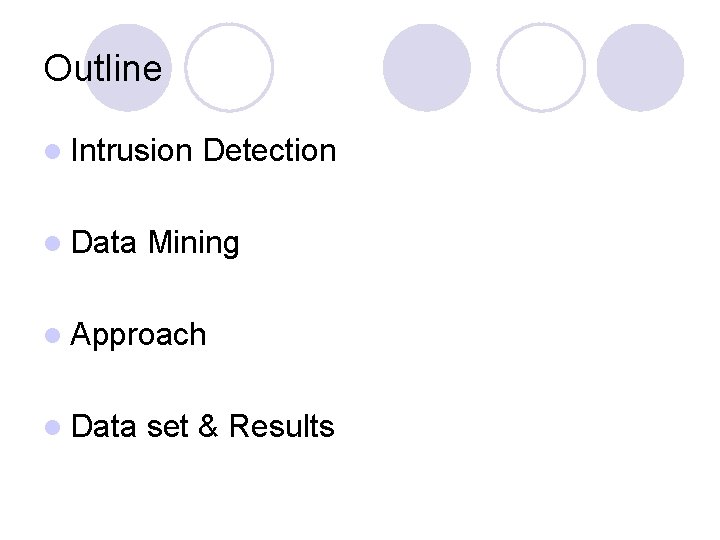Select the middle filled lavender circle
720x540 pixels.
427,68
